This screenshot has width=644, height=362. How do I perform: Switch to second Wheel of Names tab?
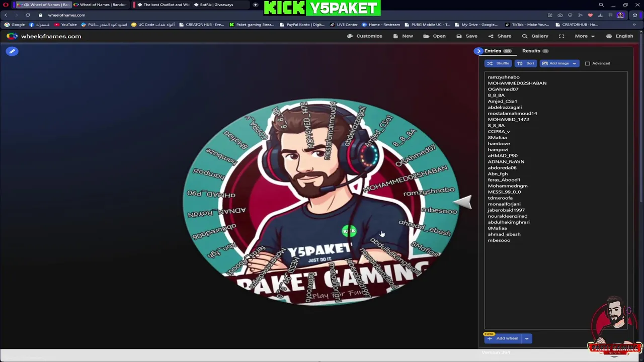[101, 5]
